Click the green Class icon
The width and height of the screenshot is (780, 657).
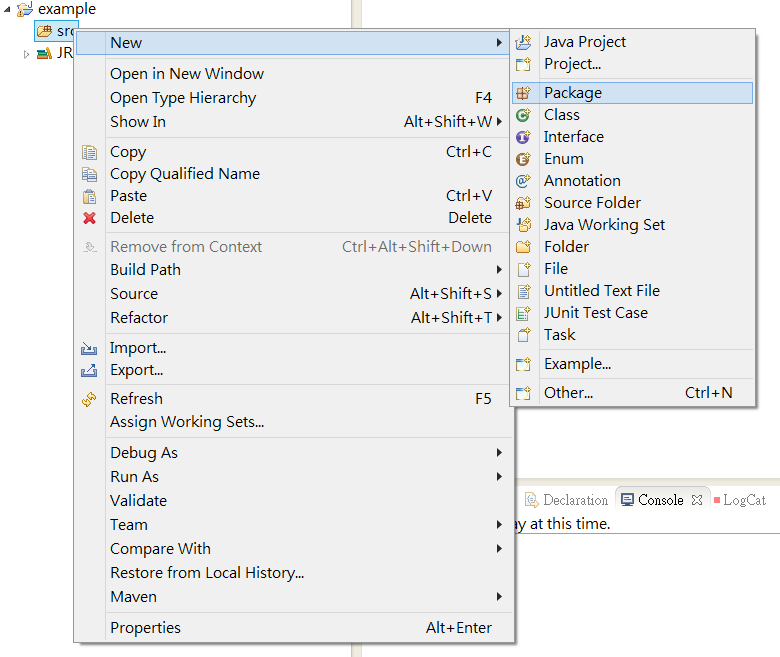click(523, 115)
